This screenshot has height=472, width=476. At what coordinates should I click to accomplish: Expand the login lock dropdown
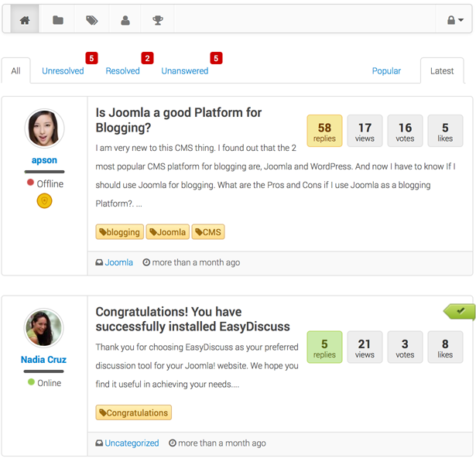[x=455, y=20]
